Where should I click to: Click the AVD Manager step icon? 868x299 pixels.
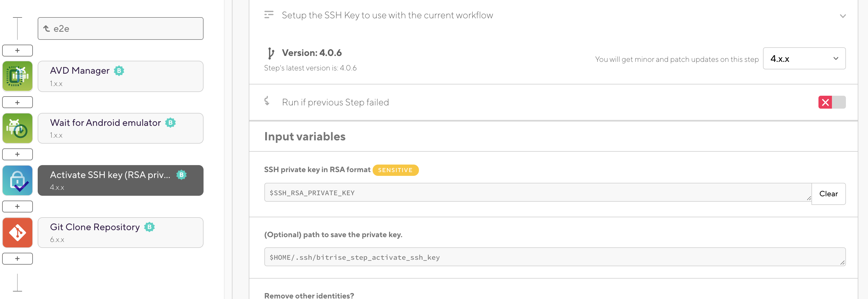[17, 76]
